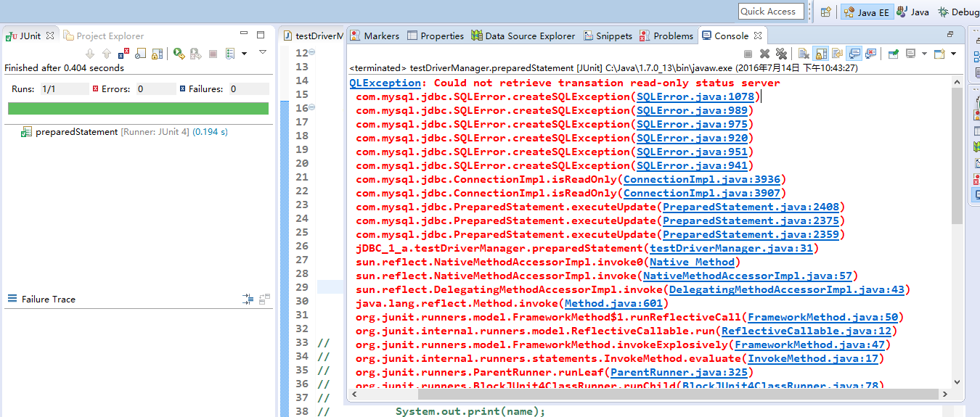Open FrameworkMethod.java:50 link

(x=823, y=317)
